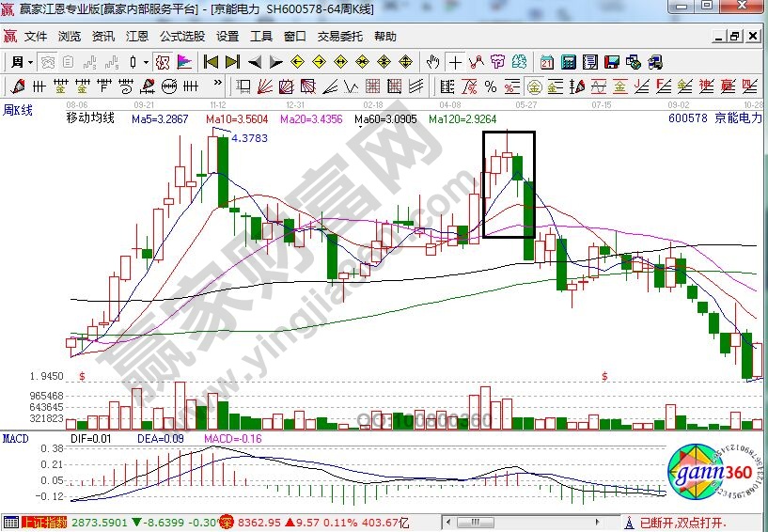Toggle the highlighted red pattern toolbar button
The width and height of the screenshot is (768, 532).
click(161, 62)
